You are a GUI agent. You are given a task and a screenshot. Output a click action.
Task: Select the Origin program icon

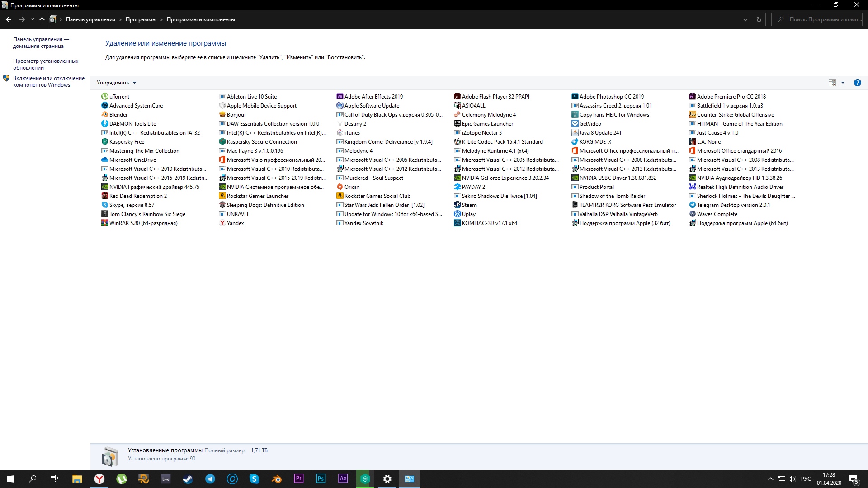(x=340, y=187)
